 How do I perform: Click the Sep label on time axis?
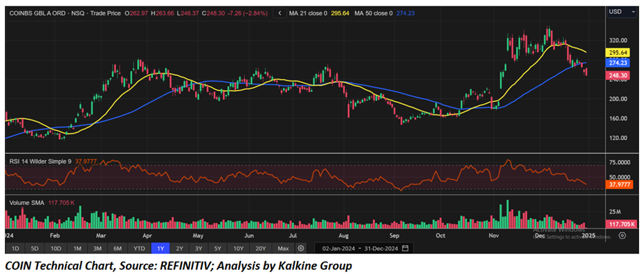click(394, 236)
